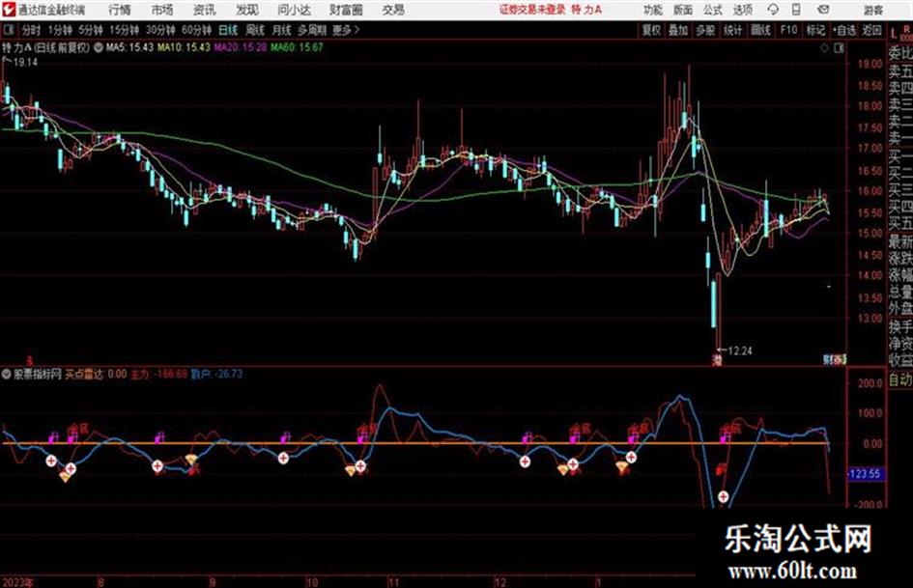The image size is (913, 588).
Task: Click the 买点雷达 indicator label
Action: point(85,374)
